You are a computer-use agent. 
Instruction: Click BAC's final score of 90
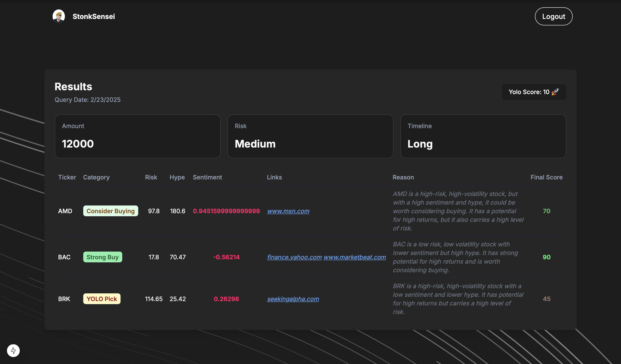point(546,257)
